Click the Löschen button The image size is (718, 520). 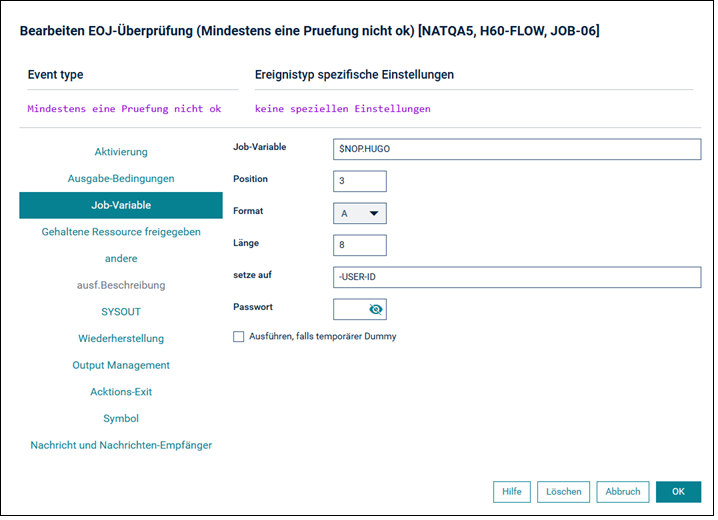coord(563,492)
